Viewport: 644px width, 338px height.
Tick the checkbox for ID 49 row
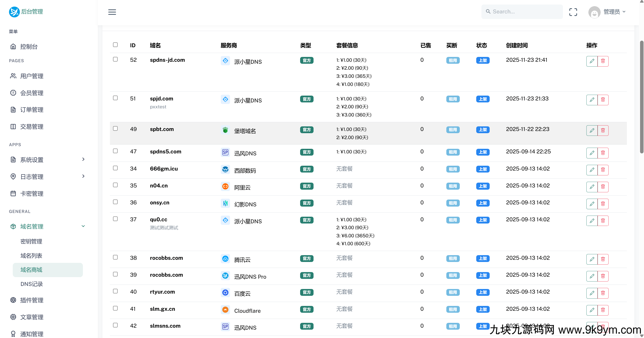(x=115, y=128)
